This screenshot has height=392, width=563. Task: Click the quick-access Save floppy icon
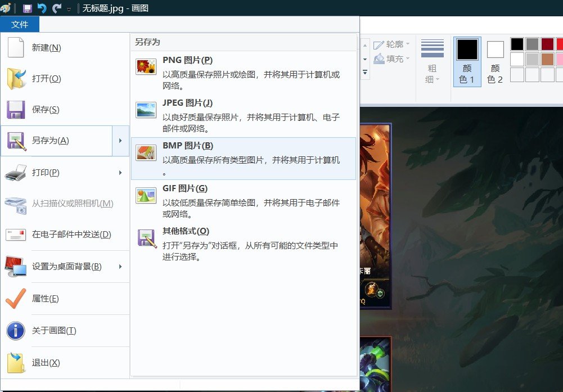click(x=28, y=8)
